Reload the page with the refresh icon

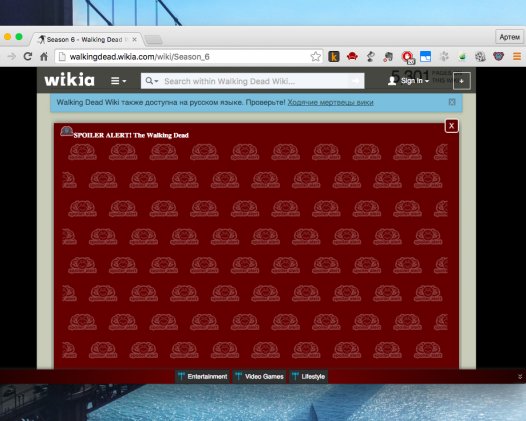click(28, 56)
